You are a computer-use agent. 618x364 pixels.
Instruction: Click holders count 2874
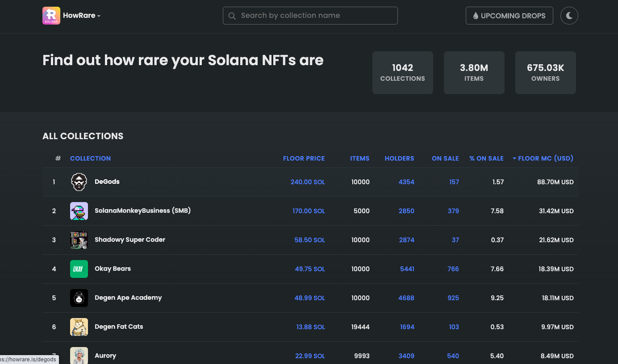407,240
